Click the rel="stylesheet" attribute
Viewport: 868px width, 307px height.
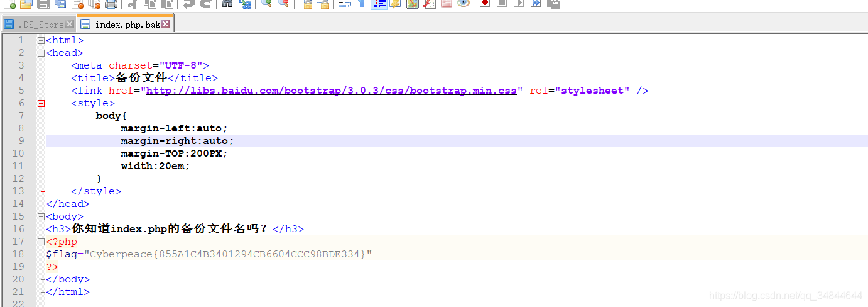pos(580,91)
